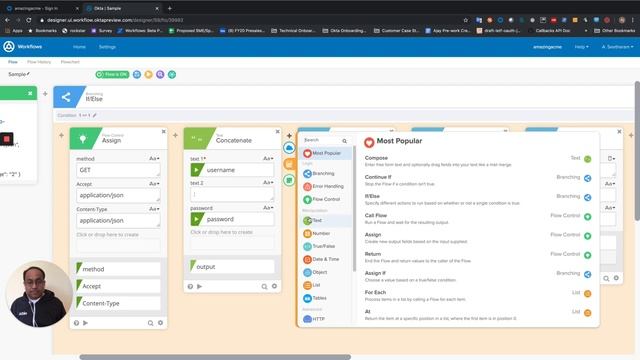This screenshot has height=360, width=640.
Task: Close the Assign card
Action: [x=164, y=131]
